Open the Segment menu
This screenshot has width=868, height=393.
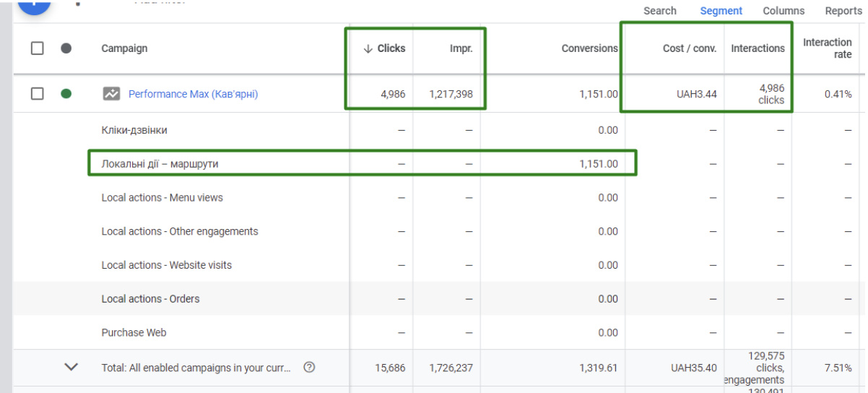coord(721,11)
